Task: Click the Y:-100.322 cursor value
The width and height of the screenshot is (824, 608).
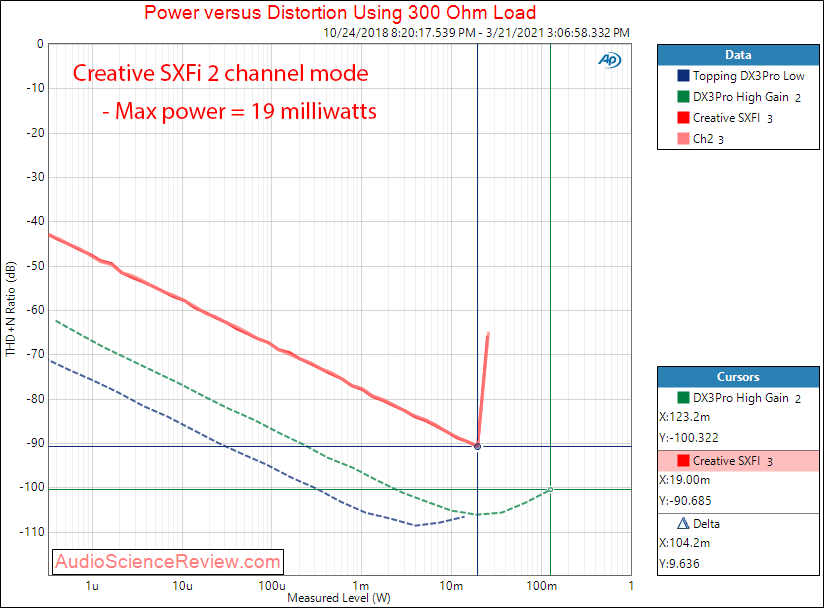Action: (x=688, y=438)
